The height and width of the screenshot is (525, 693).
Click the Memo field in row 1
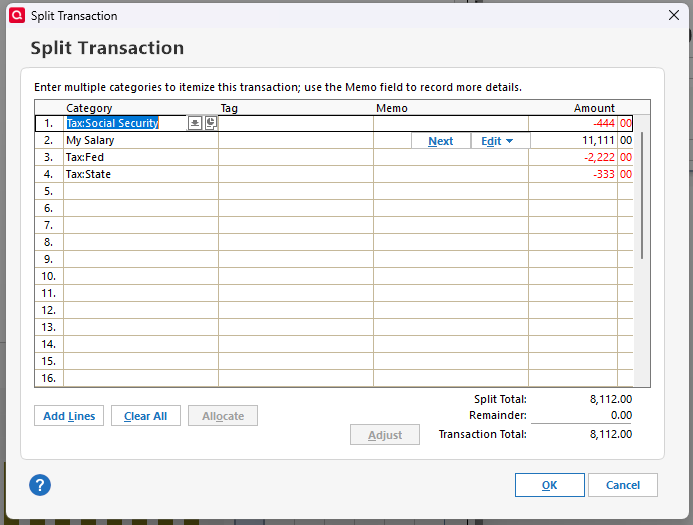pyautogui.click(x=451, y=123)
